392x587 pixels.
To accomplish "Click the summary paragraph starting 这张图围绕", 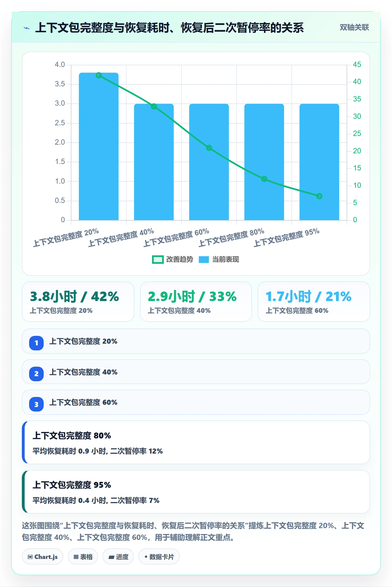I will (193, 531).
